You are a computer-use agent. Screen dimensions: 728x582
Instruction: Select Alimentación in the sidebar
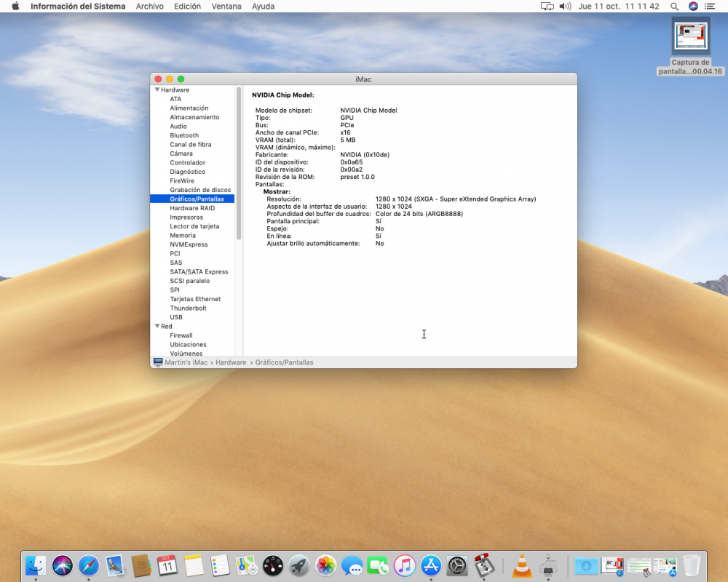189,108
